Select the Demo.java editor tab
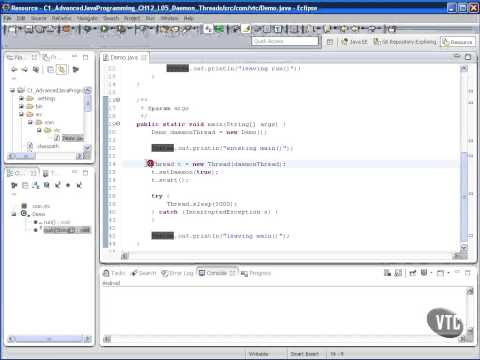Screen dimensions: 480x360 pos(124,57)
